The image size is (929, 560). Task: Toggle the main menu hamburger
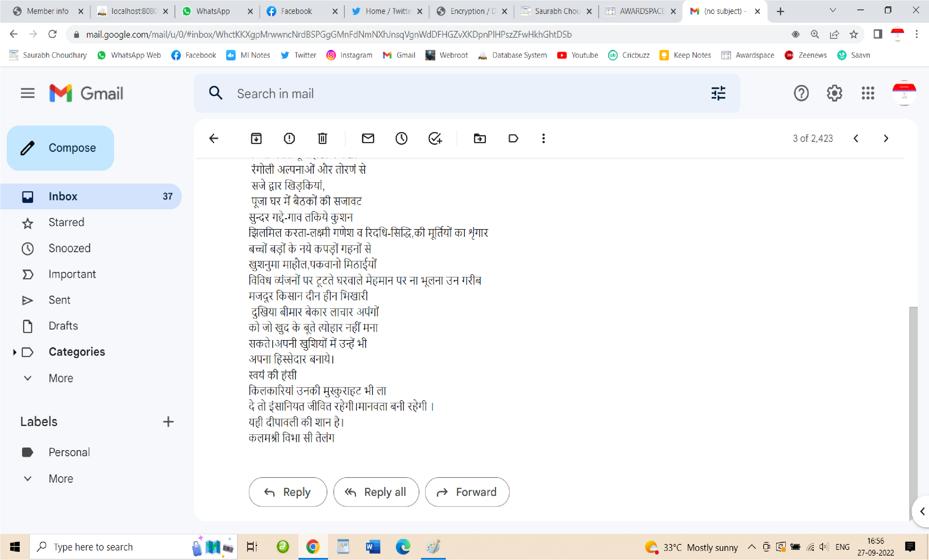[28, 93]
